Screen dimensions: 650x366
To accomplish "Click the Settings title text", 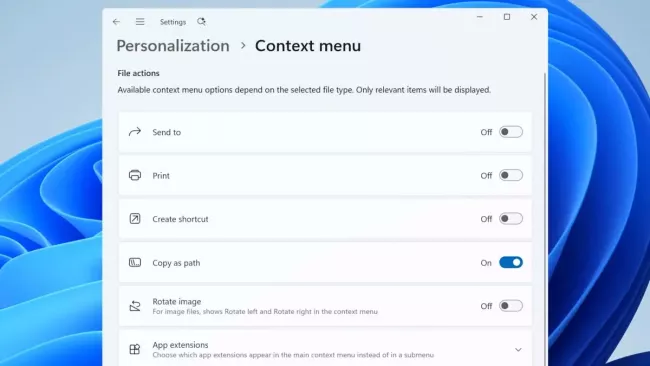I will pos(173,22).
